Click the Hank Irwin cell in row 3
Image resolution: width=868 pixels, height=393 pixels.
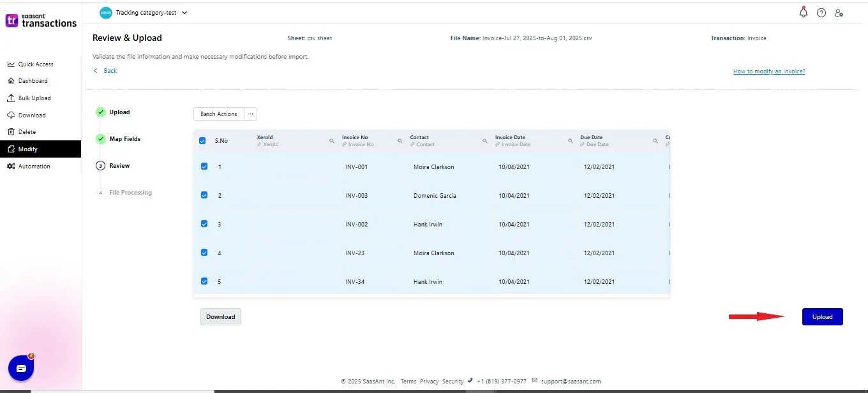pyautogui.click(x=428, y=225)
